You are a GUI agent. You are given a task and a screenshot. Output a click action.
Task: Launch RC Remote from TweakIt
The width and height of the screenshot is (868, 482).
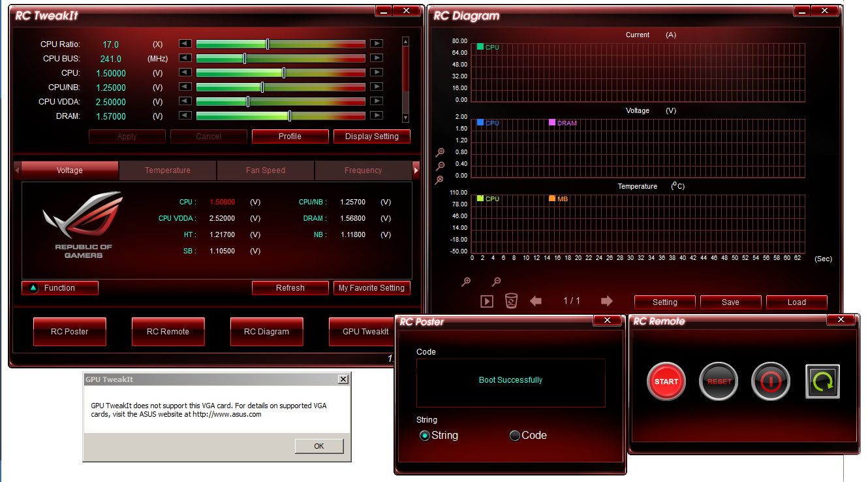(168, 332)
